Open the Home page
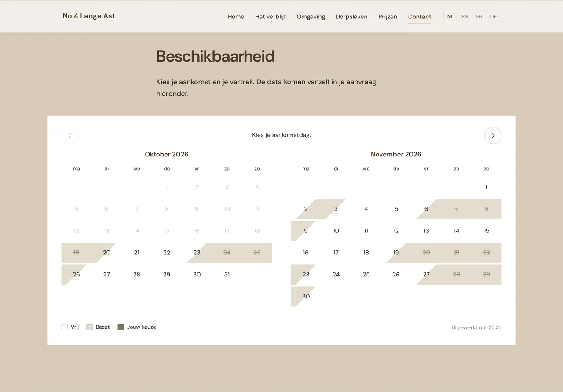 [236, 17]
